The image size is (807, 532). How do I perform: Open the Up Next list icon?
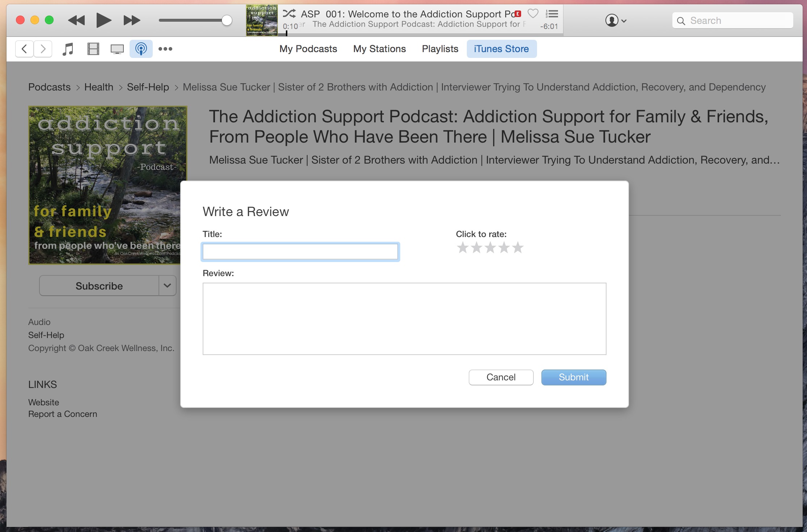pyautogui.click(x=552, y=14)
